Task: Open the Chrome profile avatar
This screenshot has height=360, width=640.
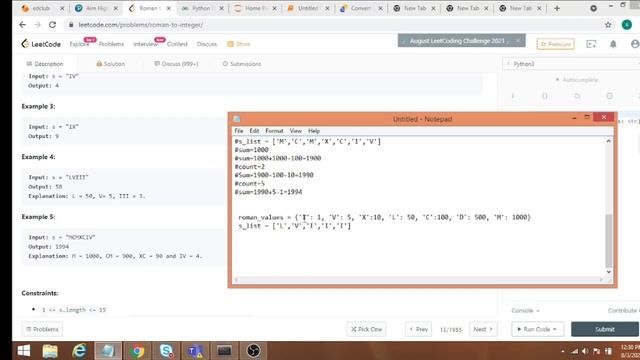Action: coord(627,25)
